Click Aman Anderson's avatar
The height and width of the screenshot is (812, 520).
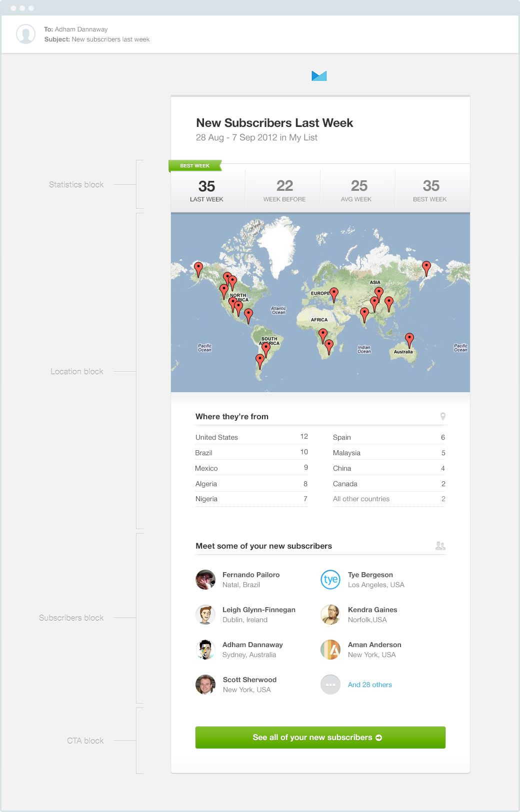[x=330, y=650]
